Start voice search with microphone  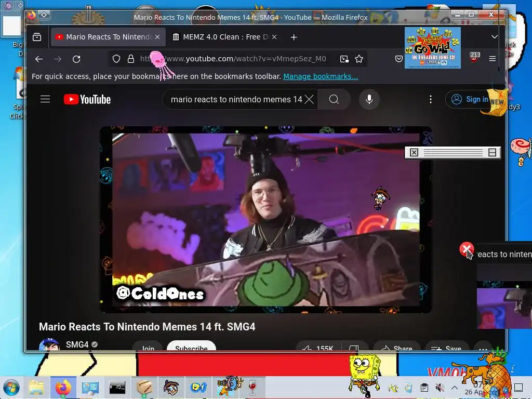(369, 99)
